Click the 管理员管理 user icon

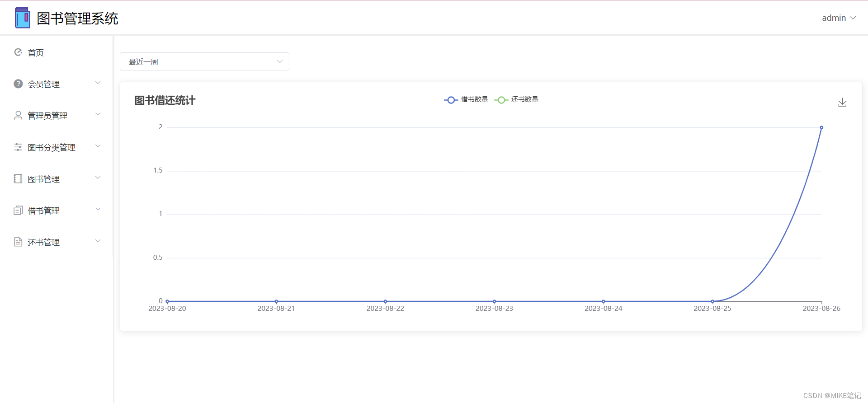pos(18,115)
